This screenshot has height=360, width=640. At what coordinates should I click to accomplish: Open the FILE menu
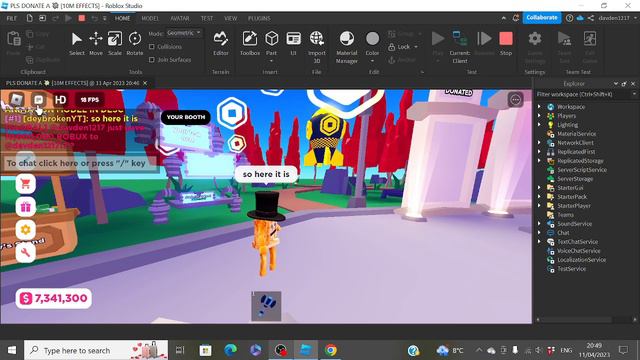point(12,18)
